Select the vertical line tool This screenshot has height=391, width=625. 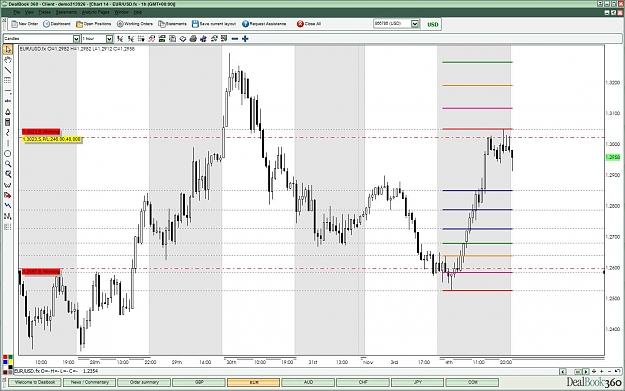[x=8, y=143]
